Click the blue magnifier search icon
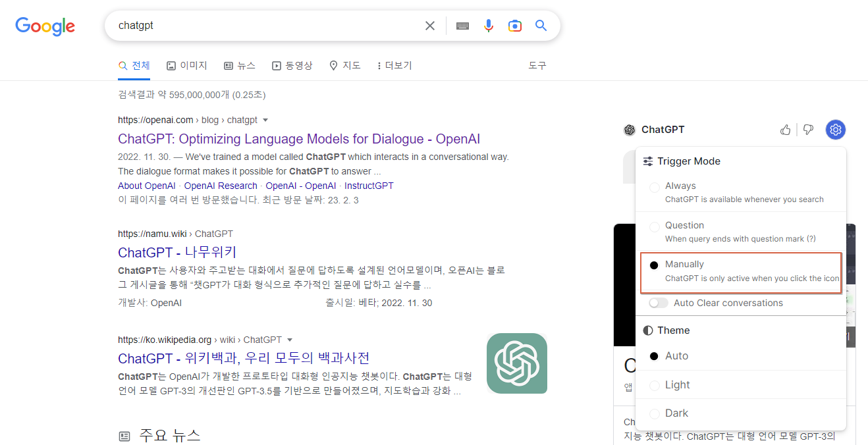Image resolution: width=868 pixels, height=445 pixels. coord(541,26)
